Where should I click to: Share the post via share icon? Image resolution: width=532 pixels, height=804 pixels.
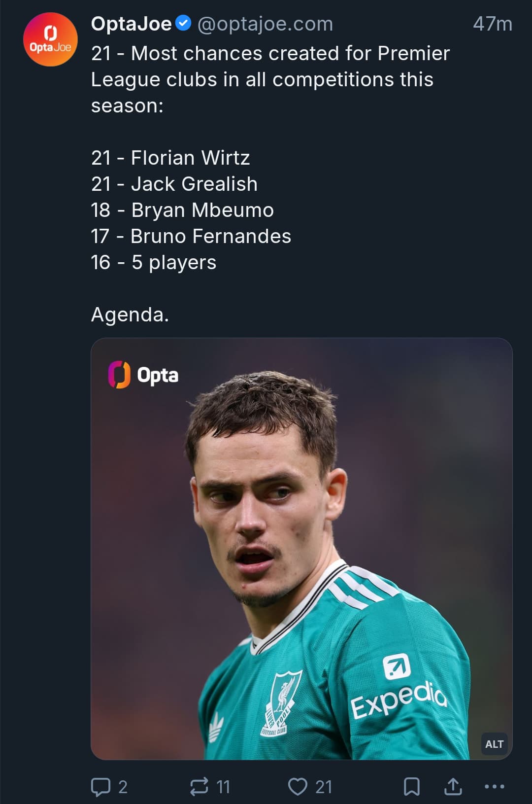tap(453, 787)
